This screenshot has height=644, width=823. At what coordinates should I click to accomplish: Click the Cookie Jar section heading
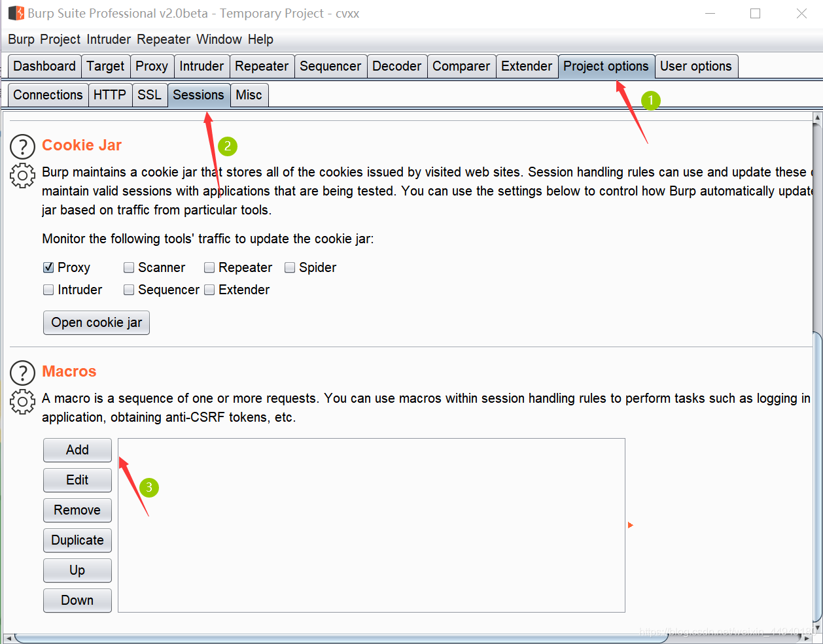82,145
